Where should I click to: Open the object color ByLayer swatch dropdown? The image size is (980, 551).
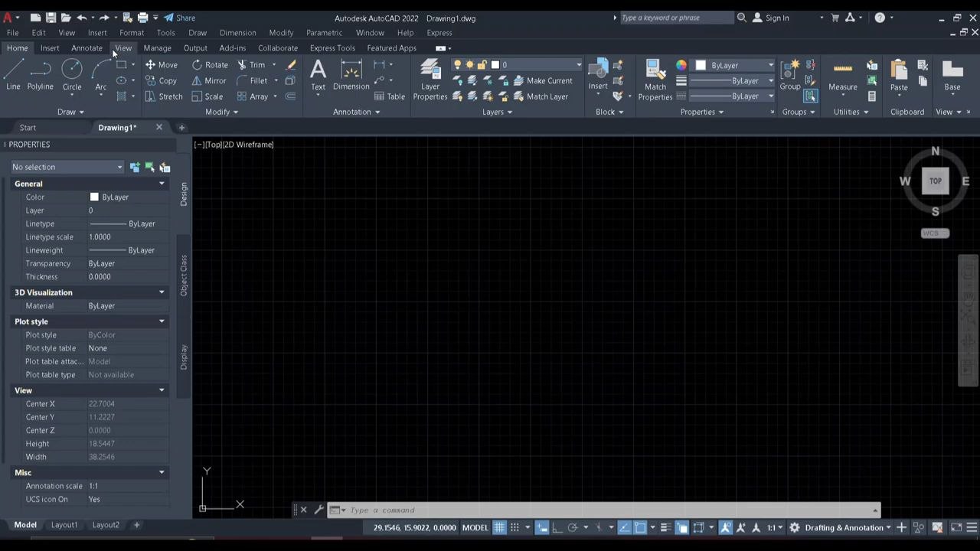tap(734, 66)
